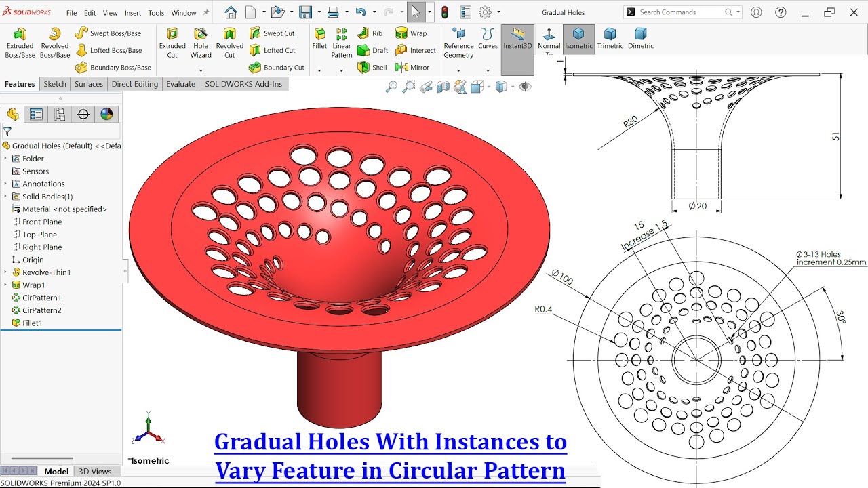The height and width of the screenshot is (488, 868).
Task: Click the Mirror tool
Action: click(412, 67)
